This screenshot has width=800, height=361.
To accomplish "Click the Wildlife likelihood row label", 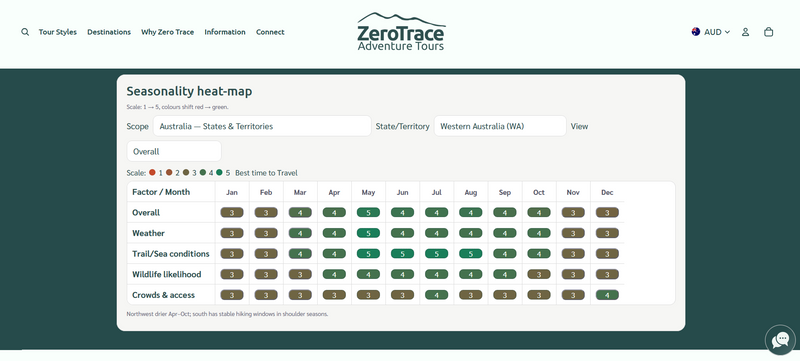I will click(167, 274).
